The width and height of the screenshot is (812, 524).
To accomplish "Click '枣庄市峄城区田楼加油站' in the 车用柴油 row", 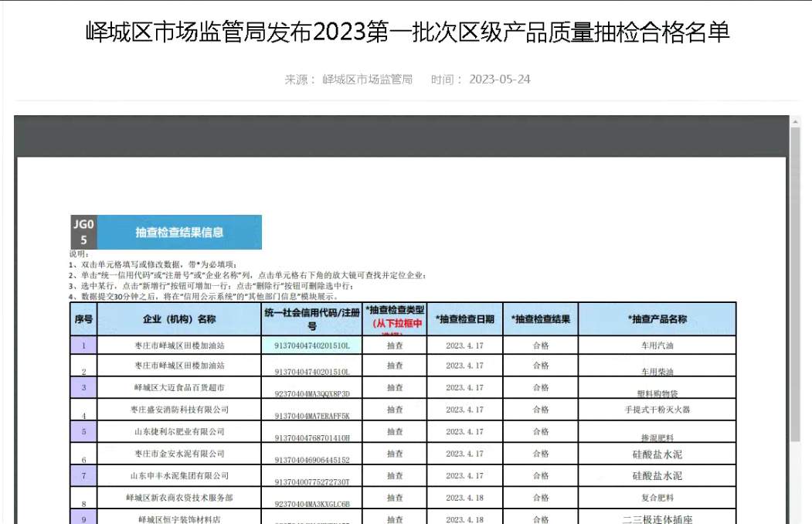I will point(179,366).
